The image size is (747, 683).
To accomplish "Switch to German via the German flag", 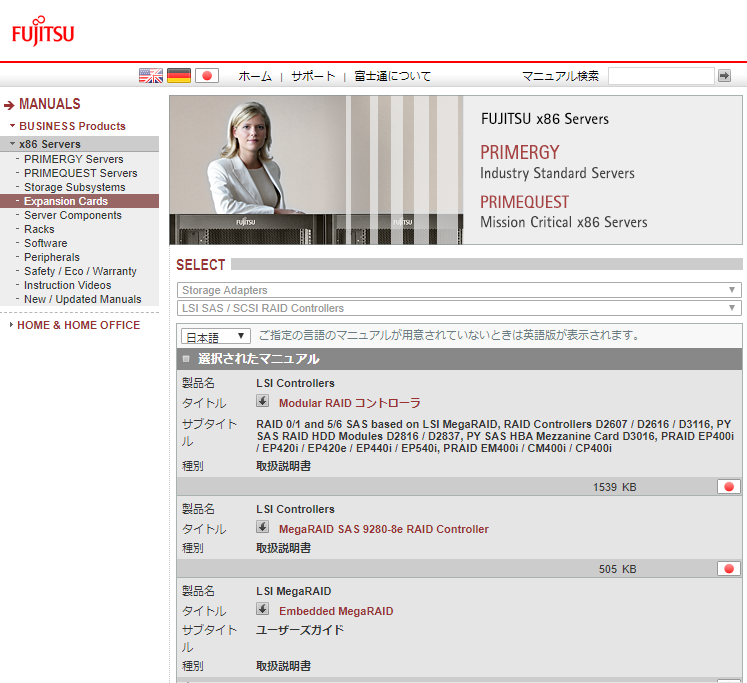I will point(179,76).
